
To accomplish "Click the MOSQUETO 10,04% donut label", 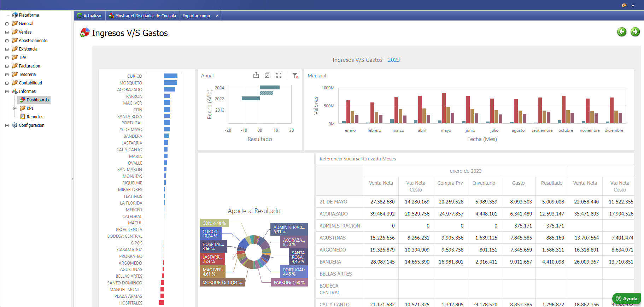I will click(x=222, y=283).
